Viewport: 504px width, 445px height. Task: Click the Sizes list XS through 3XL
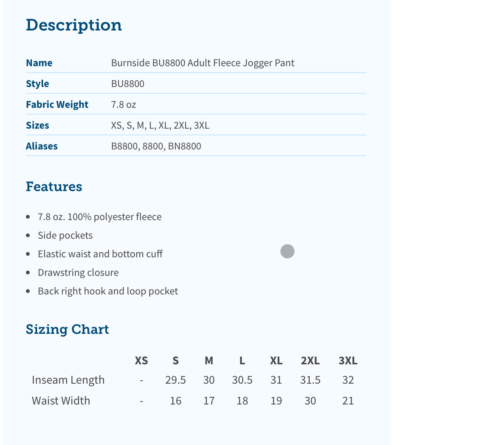[160, 125]
